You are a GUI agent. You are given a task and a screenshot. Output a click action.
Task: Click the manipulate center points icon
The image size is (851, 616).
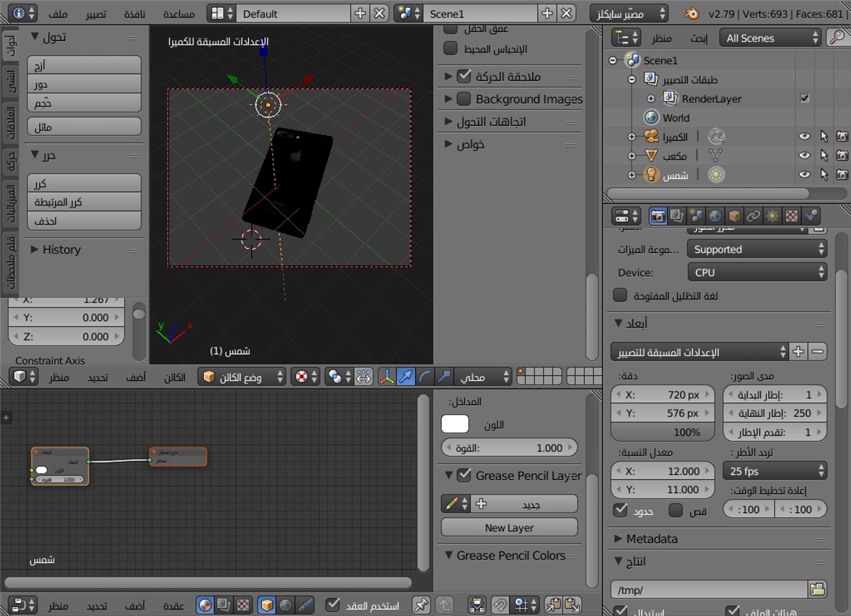pos(364,376)
